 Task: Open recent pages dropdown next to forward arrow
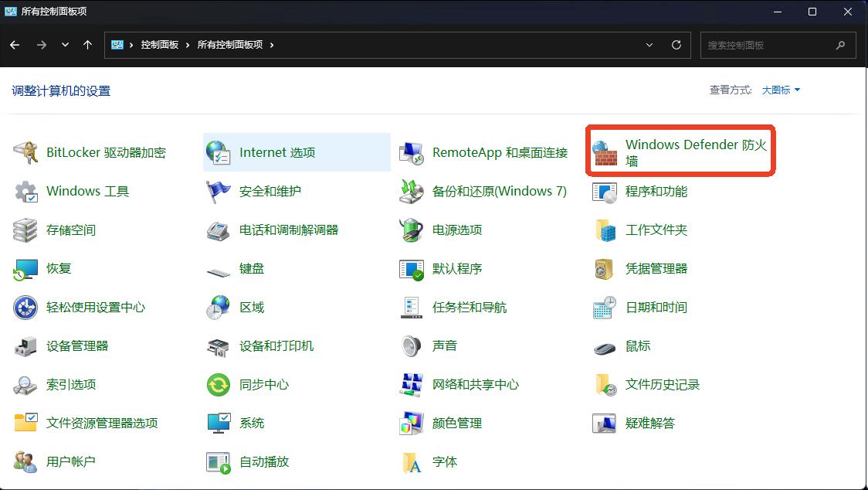pos(65,45)
